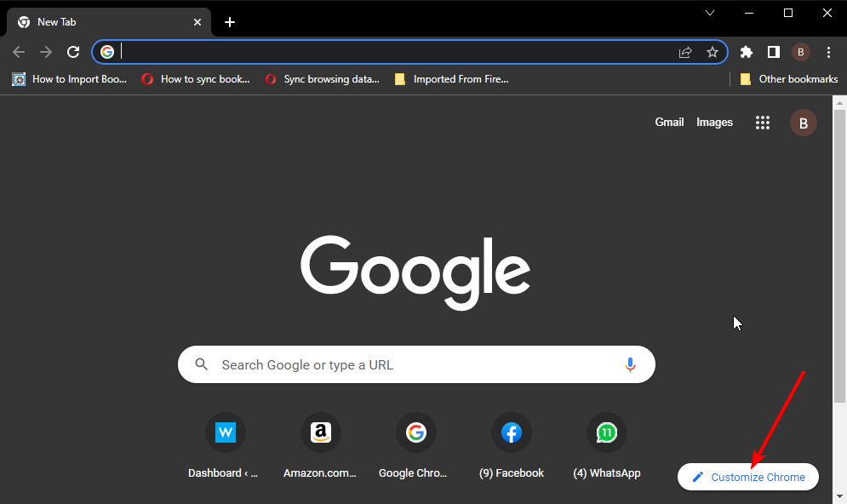
Task: Click the Google logo
Action: pyautogui.click(x=415, y=272)
